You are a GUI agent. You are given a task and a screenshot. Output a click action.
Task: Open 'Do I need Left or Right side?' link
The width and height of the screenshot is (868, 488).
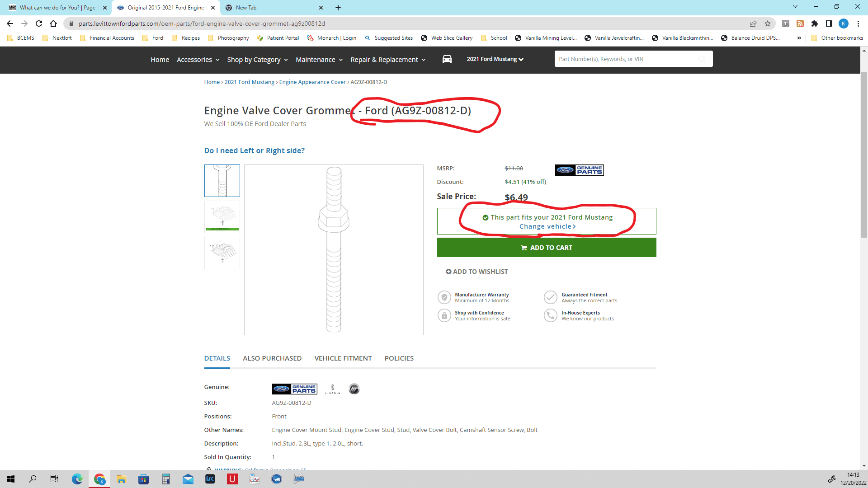coord(255,150)
